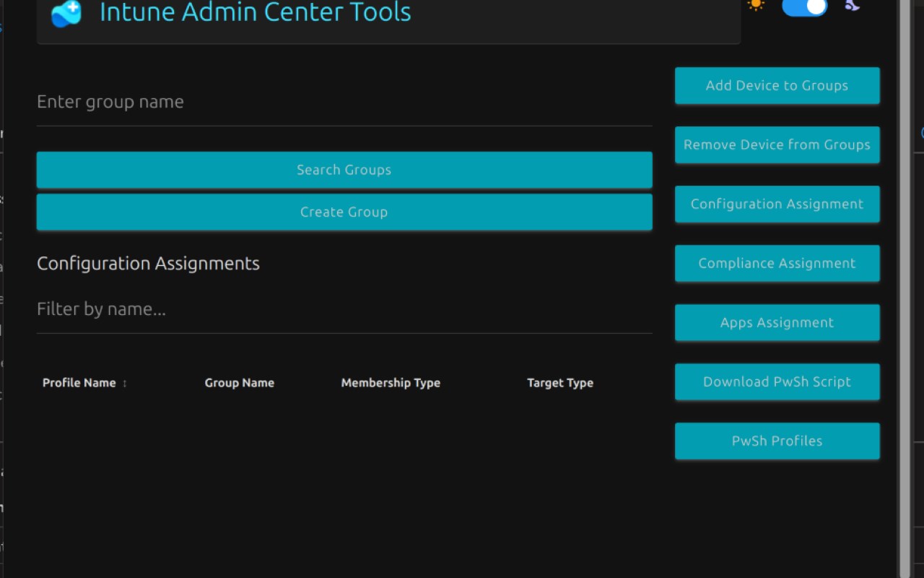Click the vertical scrollbar on the right
Viewport: 924px width, 578px height.
(904, 289)
